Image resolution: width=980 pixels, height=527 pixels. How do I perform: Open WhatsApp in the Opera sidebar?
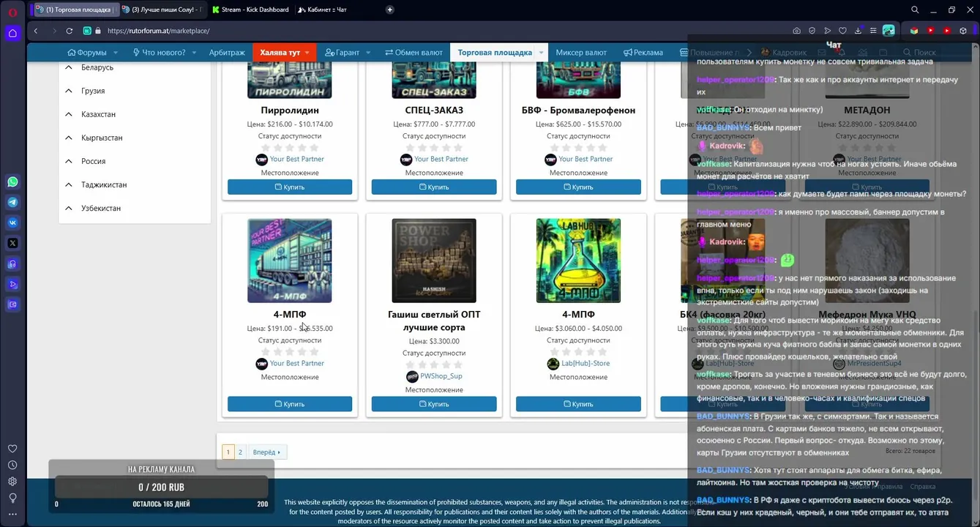tap(12, 182)
